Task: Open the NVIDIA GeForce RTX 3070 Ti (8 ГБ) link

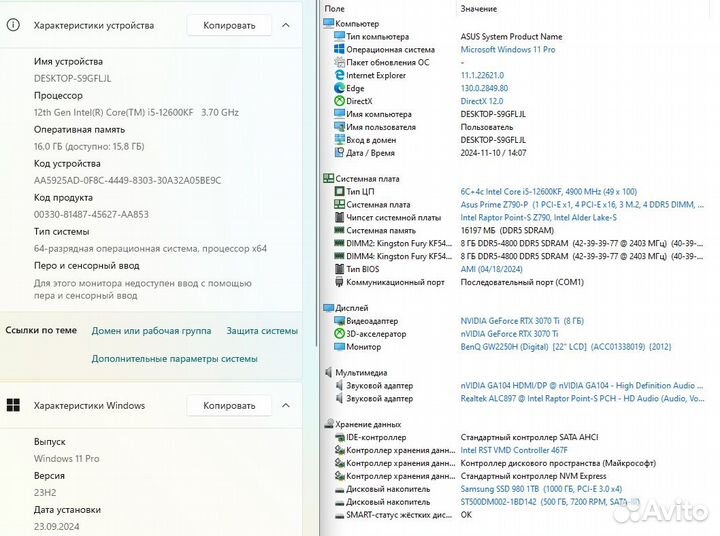Action: point(522,321)
